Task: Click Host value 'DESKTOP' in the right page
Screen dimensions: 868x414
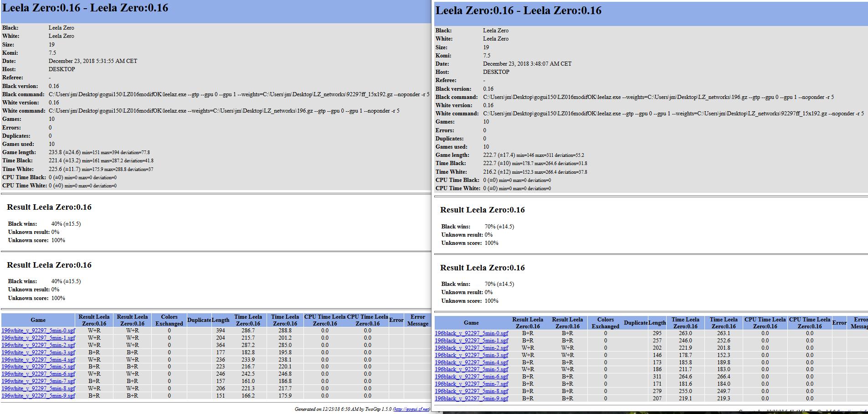Action: (496, 72)
